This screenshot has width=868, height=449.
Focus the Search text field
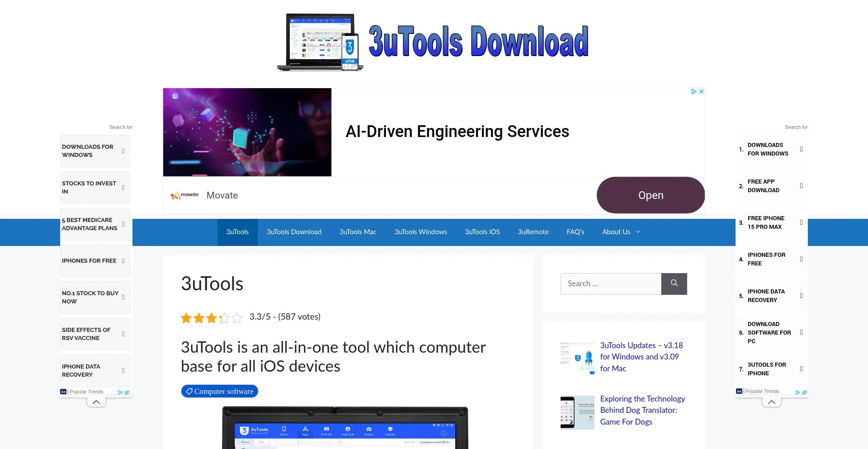[611, 284]
